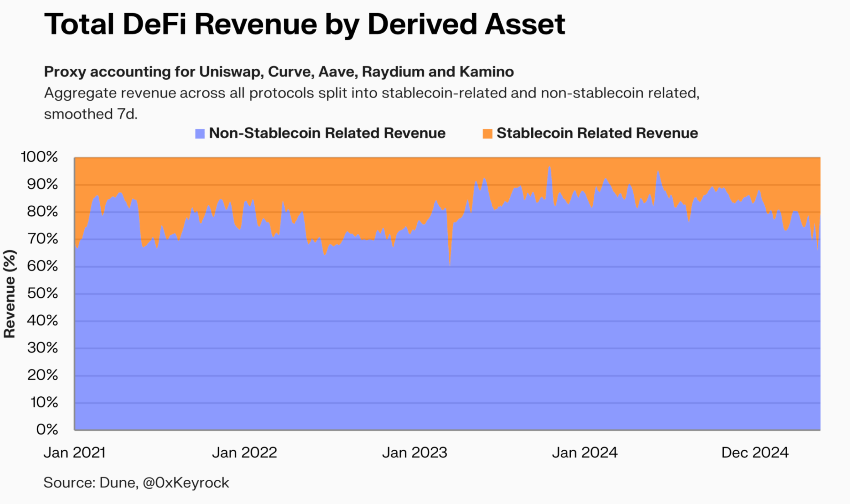This screenshot has width=850, height=504.
Task: Click the Dec 2024 x-axis label
Action: coord(754,452)
